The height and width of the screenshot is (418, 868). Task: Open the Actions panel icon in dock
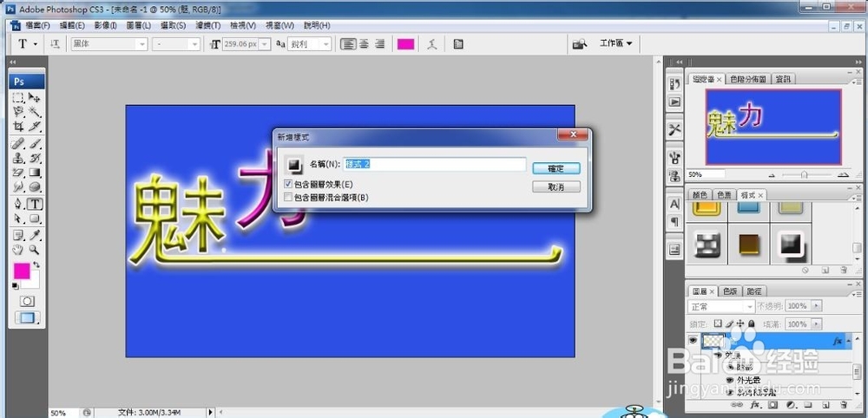674,101
